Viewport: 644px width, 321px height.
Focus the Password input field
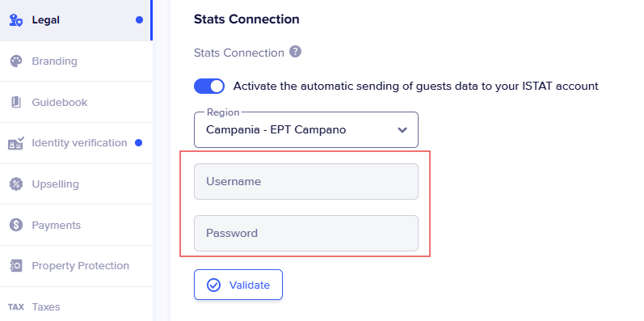[306, 233]
